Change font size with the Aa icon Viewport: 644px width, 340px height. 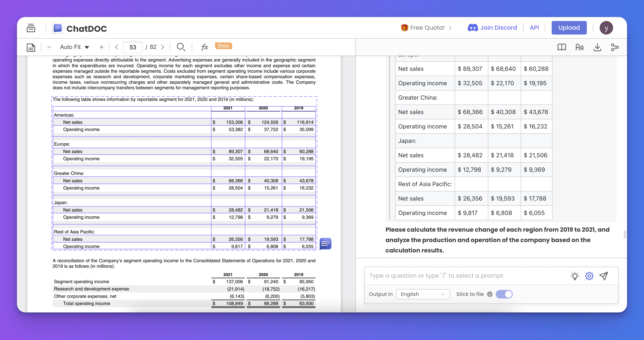579,47
